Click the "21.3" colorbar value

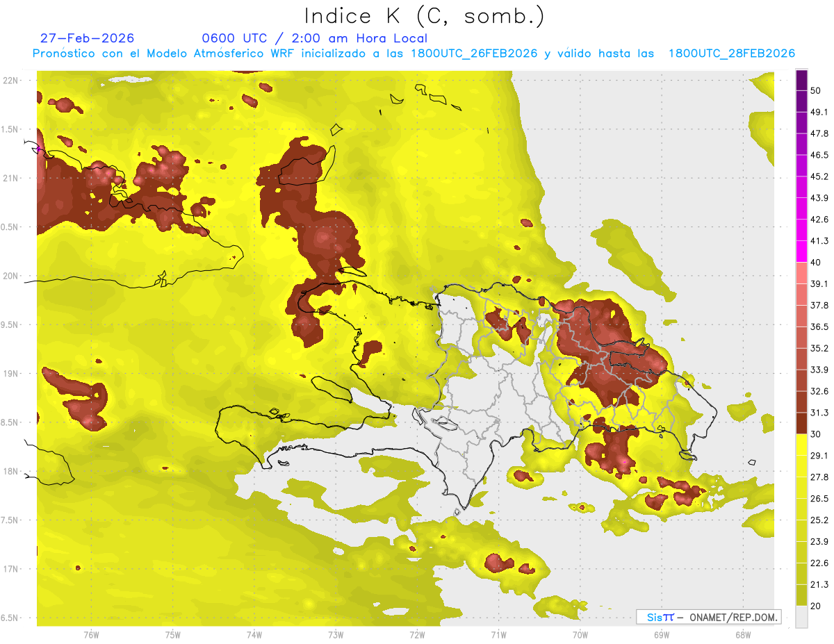point(819,585)
